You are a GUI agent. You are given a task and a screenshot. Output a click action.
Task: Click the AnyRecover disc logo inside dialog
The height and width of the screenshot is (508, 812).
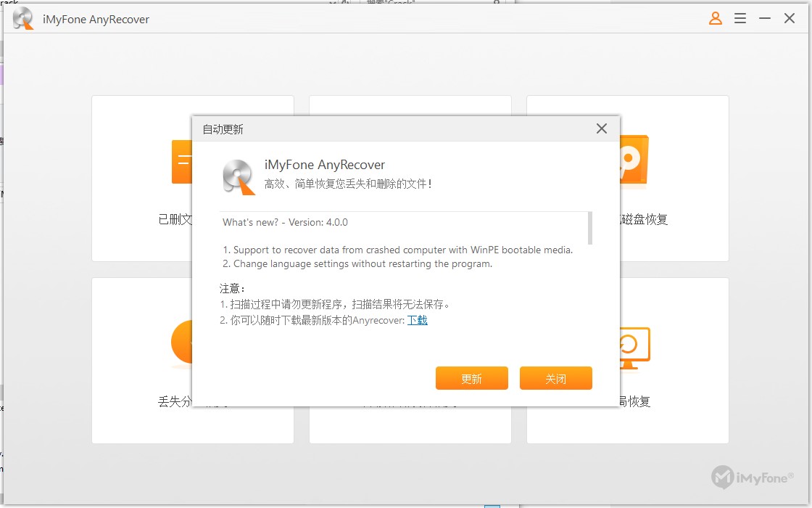pos(239,177)
